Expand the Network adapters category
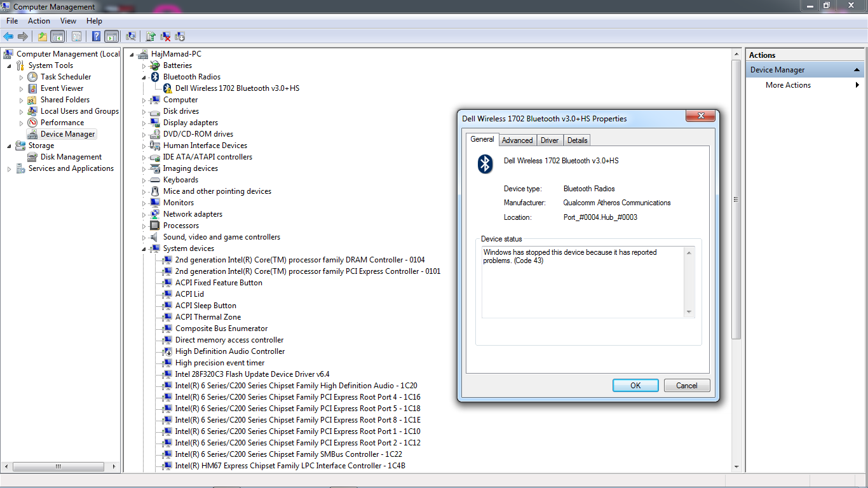868x488 pixels. (x=144, y=214)
